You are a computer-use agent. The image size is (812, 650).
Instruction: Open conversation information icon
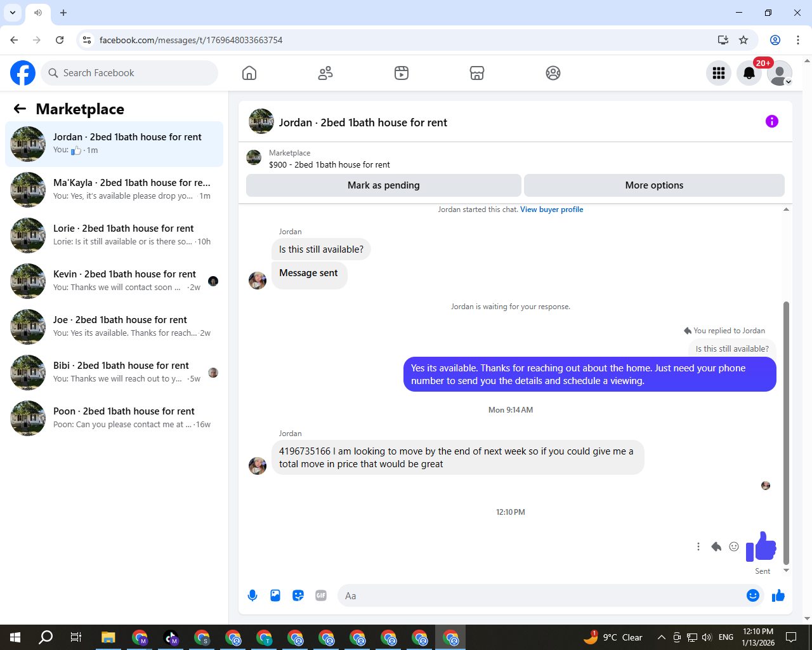tap(772, 121)
